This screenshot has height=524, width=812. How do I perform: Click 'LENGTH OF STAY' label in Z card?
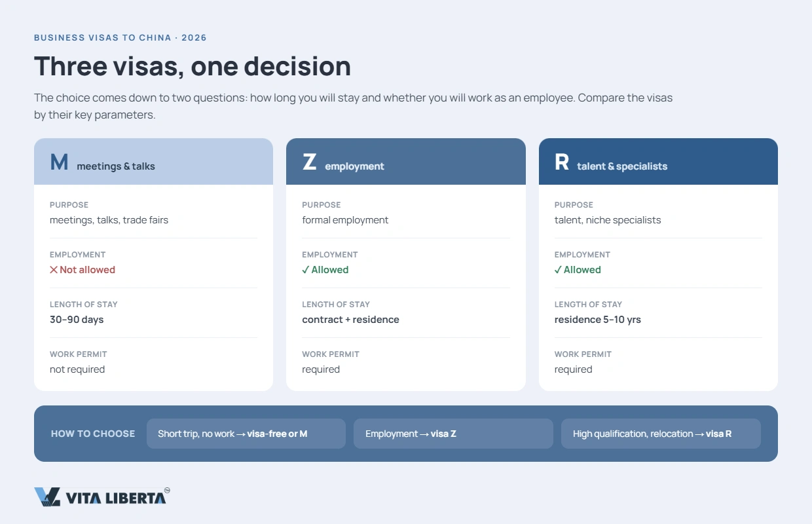coord(336,305)
